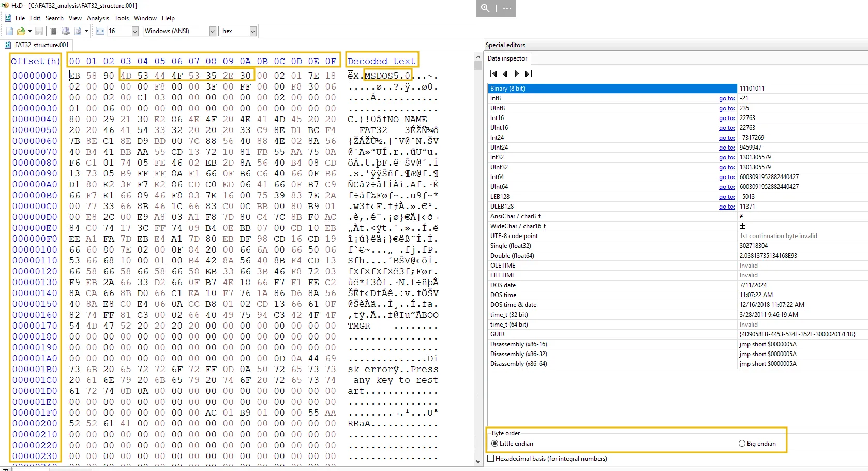The image size is (868, 471).
Task: Click the three-dots more options icon
Action: 507,8
